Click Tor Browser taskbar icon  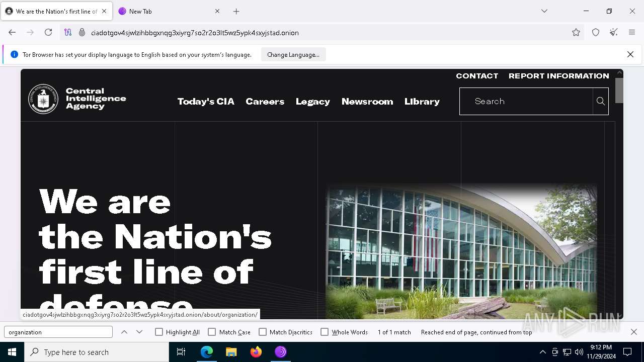pos(281,352)
